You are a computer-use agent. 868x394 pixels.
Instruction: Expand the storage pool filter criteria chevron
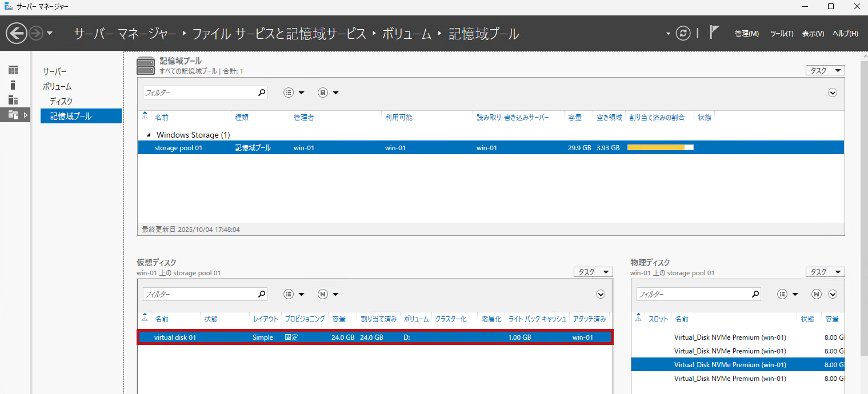point(833,93)
